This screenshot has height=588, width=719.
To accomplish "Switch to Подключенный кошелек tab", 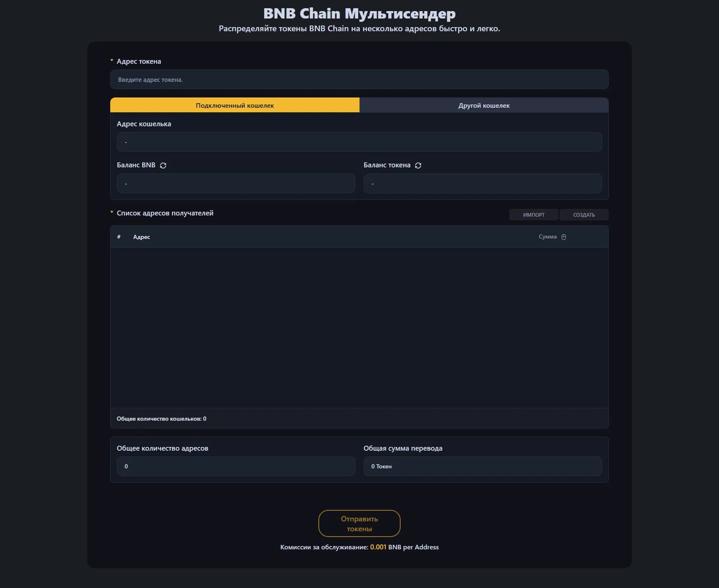I will [234, 105].
